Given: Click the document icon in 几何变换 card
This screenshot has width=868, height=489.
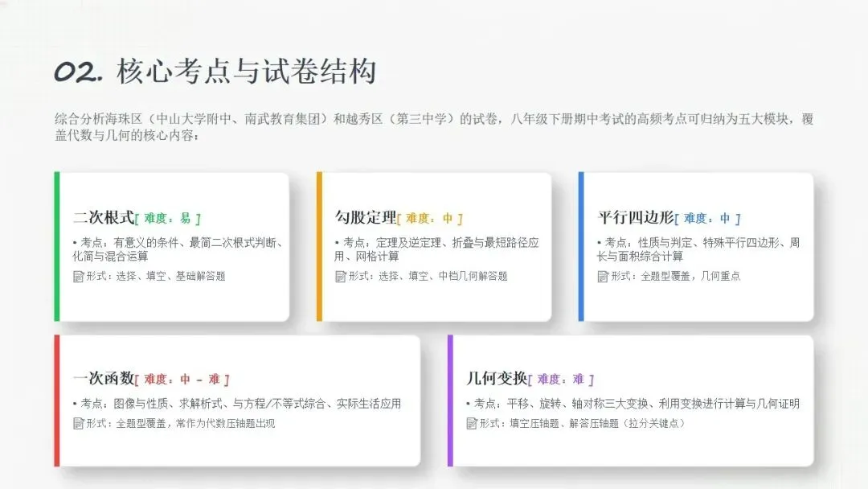Looking at the screenshot, I should [x=472, y=424].
